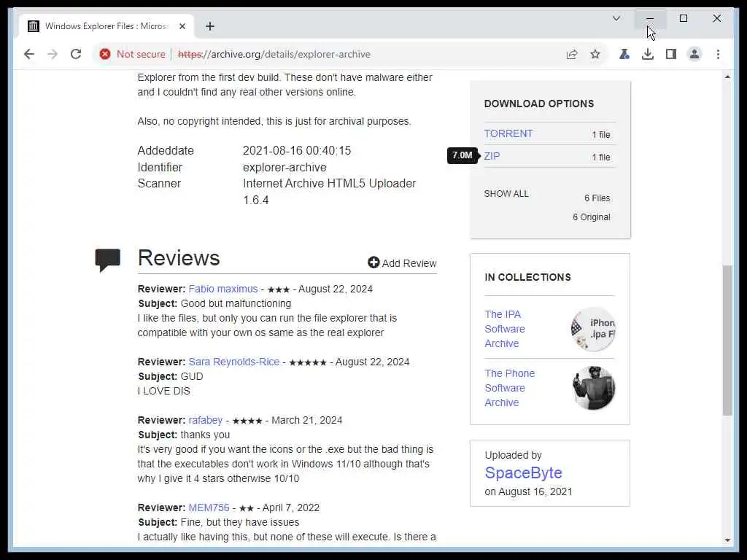The image size is (747, 560).
Task: Open uploader SpaceByte's profile
Action: point(523,472)
